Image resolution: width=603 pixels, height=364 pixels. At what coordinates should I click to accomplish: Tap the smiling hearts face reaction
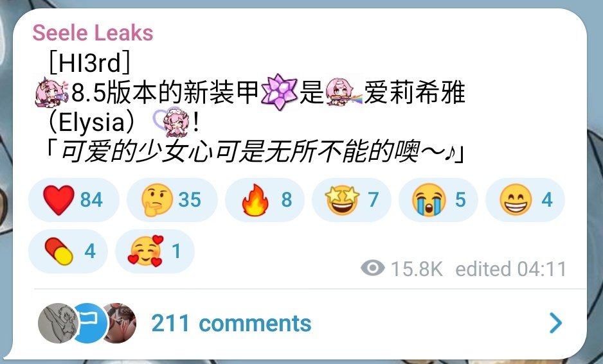(155, 251)
